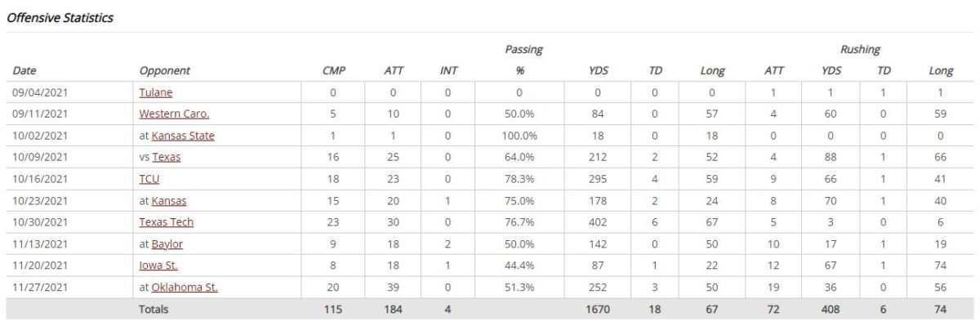Select the Rushing group header
The width and height of the screenshot is (980, 335).
click(x=860, y=50)
